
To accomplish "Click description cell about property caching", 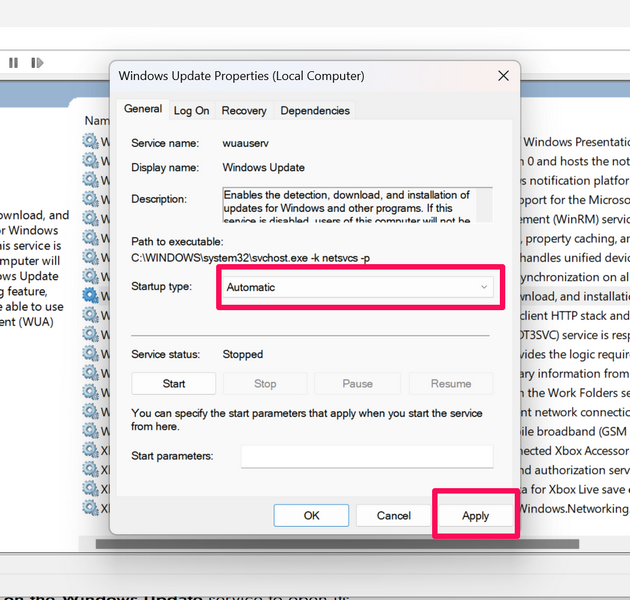I will [575, 238].
